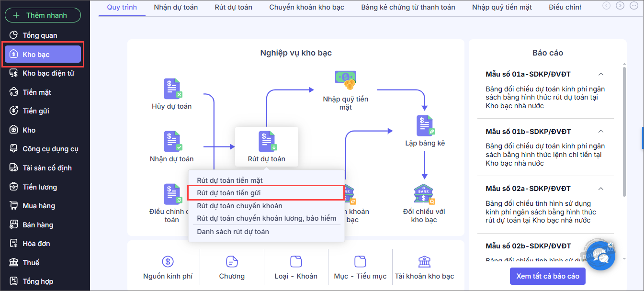Select the Nhập quỹ tiền mặt icon
The height and width of the screenshot is (291, 644).
[x=346, y=80]
